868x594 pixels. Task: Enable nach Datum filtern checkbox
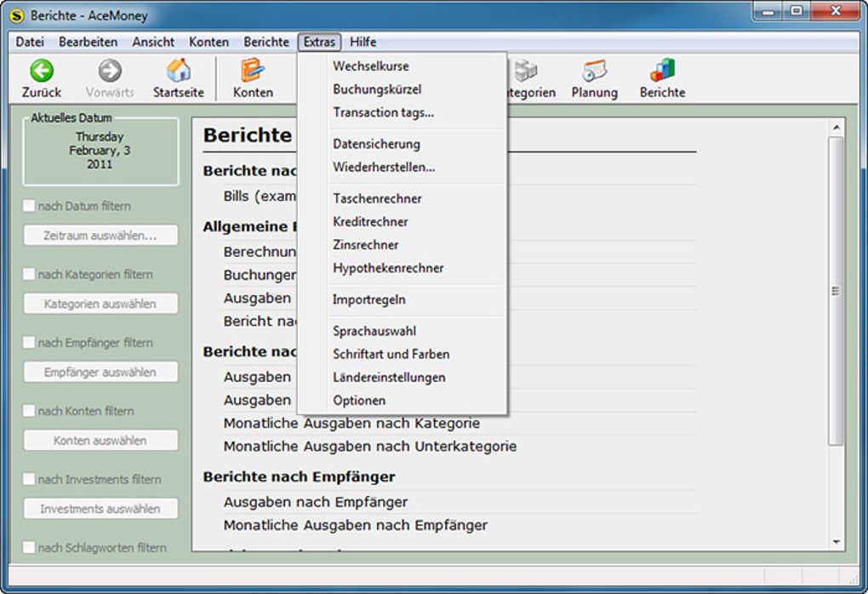[x=29, y=205]
